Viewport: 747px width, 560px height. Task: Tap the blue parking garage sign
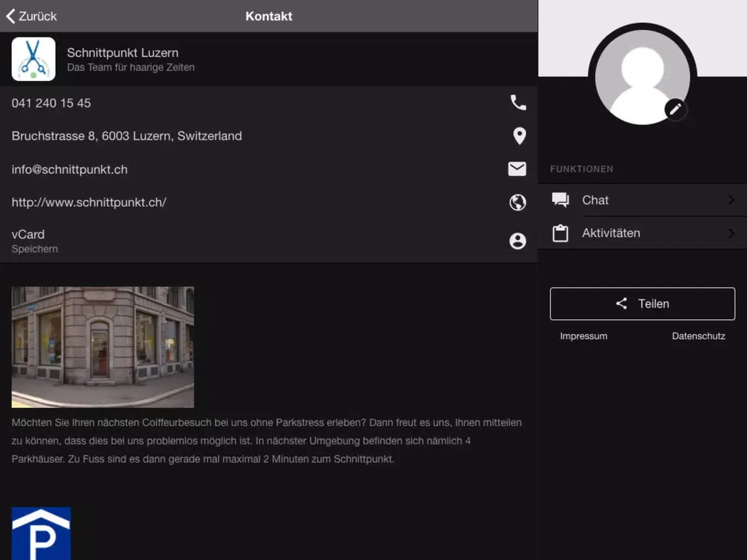(41, 533)
